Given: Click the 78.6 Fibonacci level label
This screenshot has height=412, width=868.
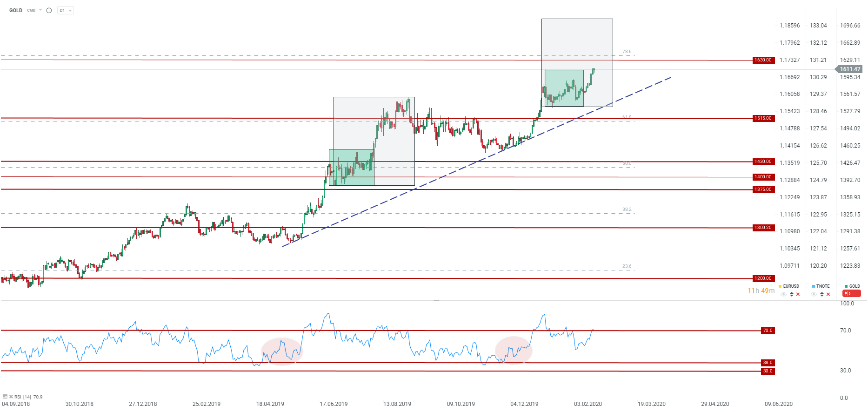Looking at the screenshot, I should [x=627, y=52].
